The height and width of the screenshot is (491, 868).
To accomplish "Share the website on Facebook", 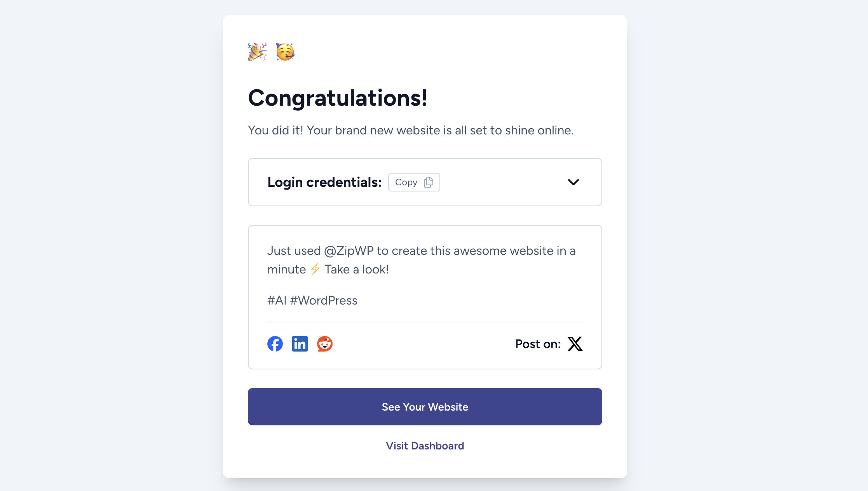I will tap(275, 344).
